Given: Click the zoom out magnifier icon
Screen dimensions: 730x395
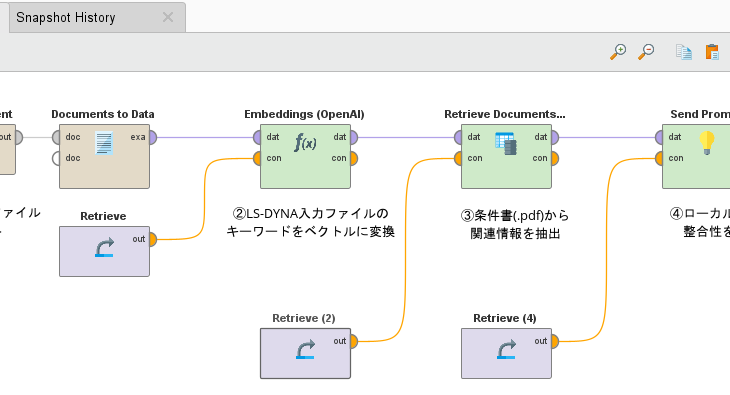Looking at the screenshot, I should coord(646,52).
